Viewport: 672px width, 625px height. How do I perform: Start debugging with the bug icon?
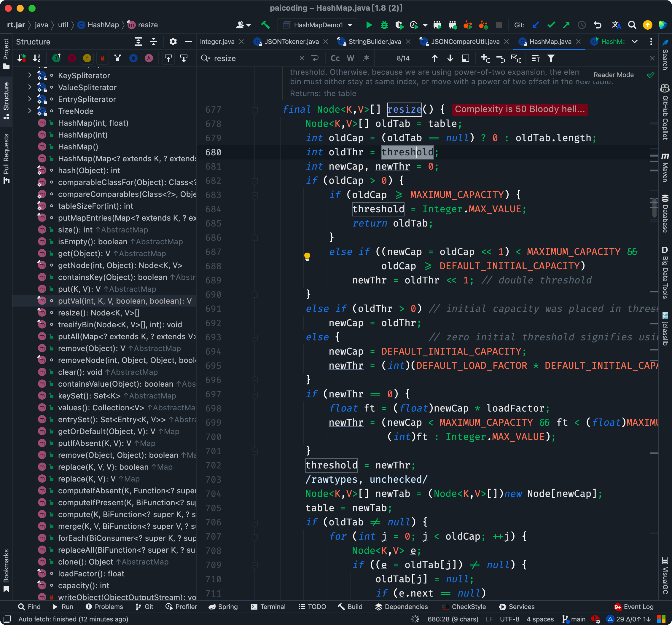pyautogui.click(x=384, y=25)
